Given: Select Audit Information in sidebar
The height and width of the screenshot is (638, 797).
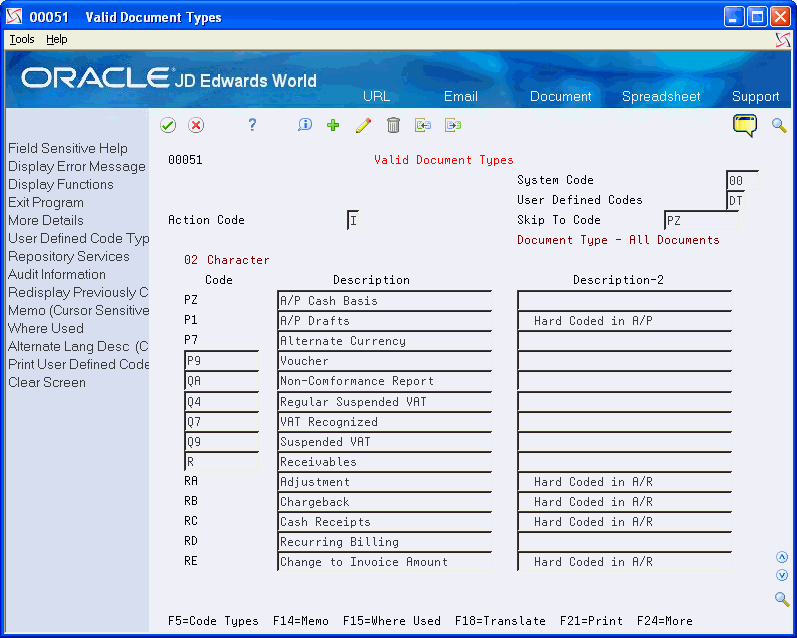Looking at the screenshot, I should pos(57,274).
